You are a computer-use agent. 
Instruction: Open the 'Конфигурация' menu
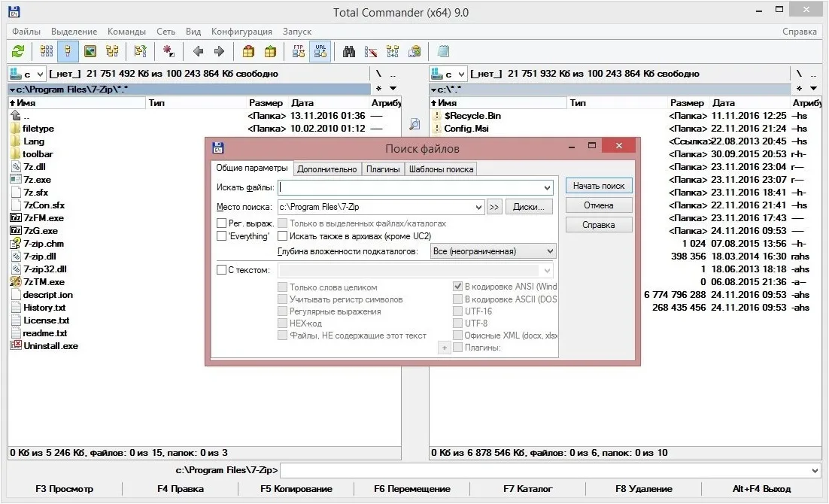(241, 32)
